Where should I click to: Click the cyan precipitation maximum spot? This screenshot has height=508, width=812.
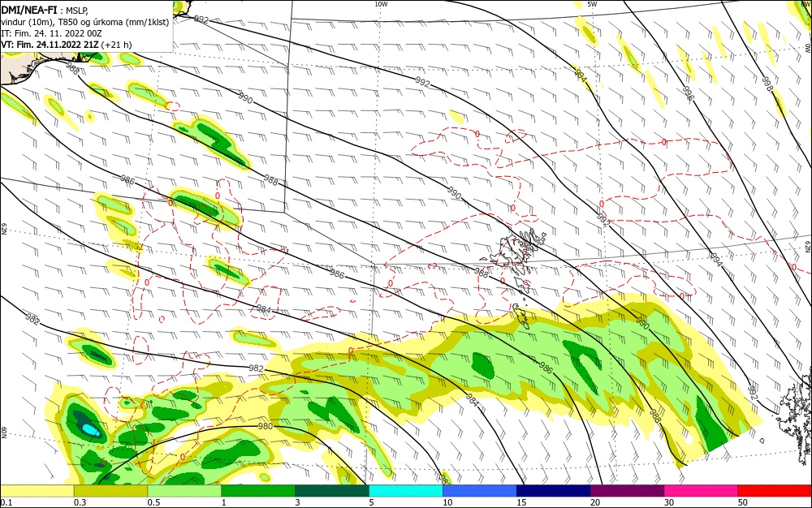coord(91,430)
